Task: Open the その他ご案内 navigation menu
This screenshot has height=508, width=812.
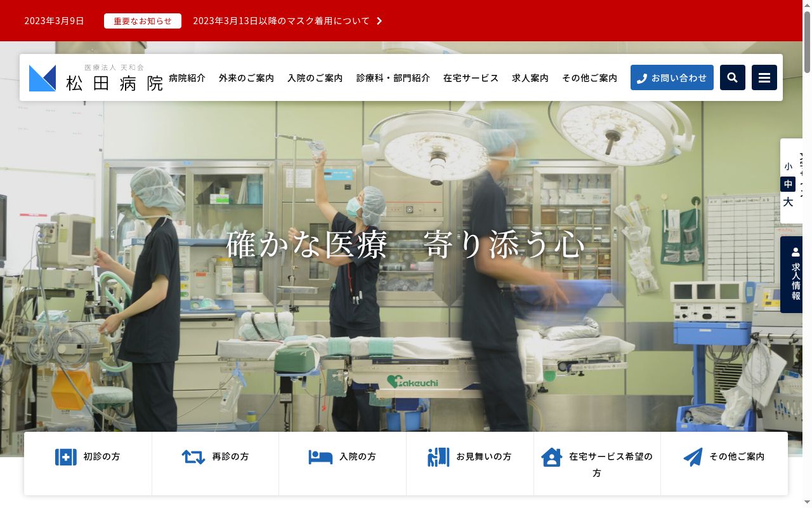Action: (589, 77)
